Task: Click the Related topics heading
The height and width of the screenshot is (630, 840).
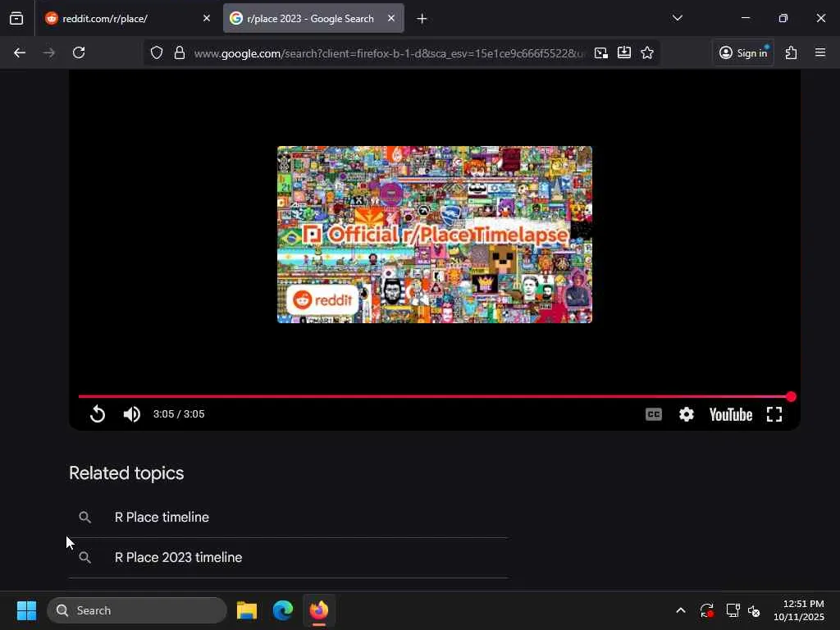Action: coord(126,473)
